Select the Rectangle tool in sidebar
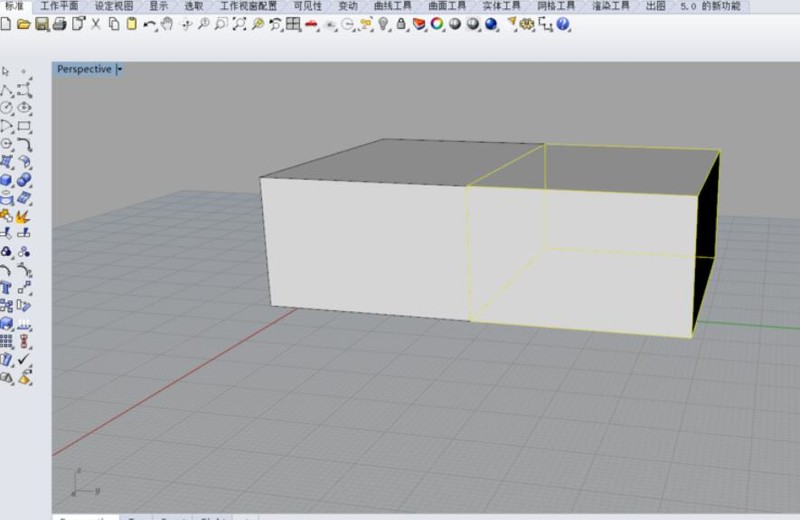The height and width of the screenshot is (520, 800). pyautogui.click(x=24, y=126)
